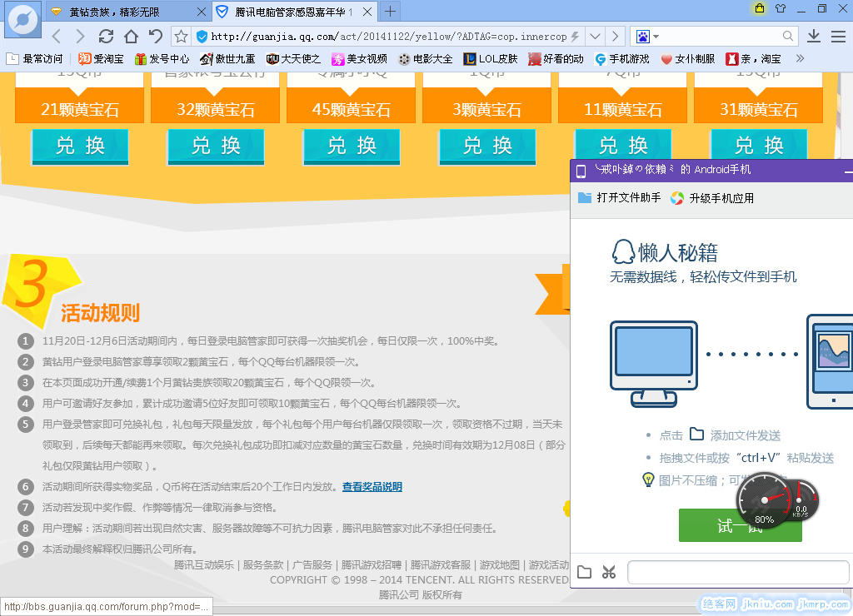Expand the address bar history dropdown

point(595,37)
